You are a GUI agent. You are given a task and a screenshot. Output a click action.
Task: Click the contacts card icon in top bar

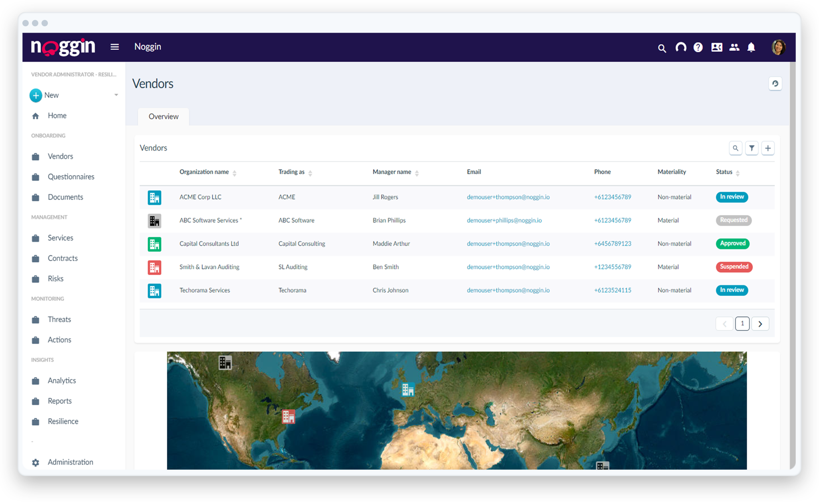click(x=716, y=47)
